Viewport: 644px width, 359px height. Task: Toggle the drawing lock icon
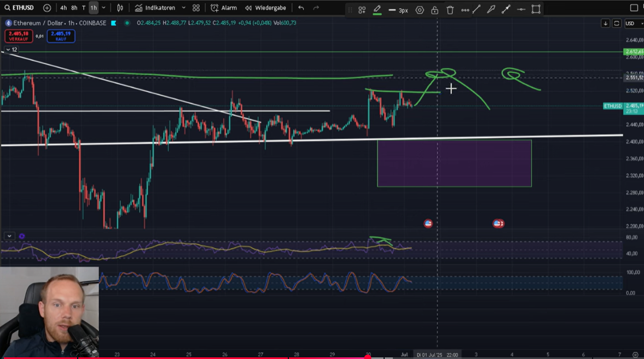coord(434,10)
